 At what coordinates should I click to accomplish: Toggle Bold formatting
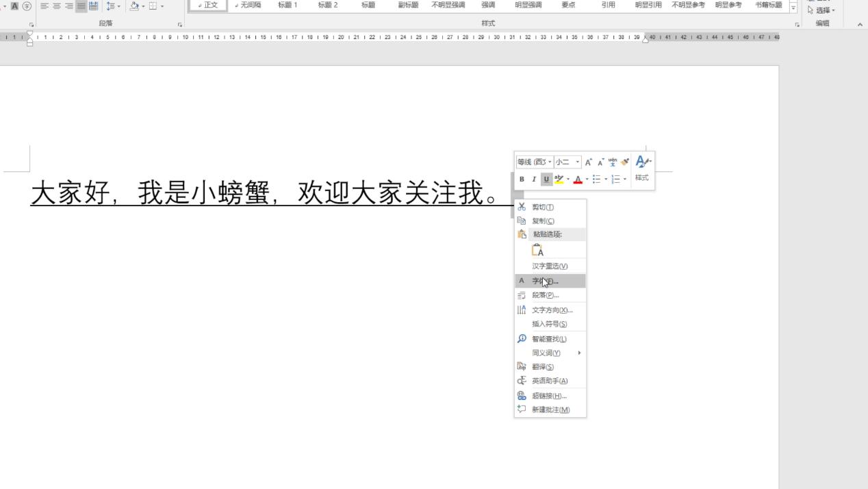tap(522, 179)
